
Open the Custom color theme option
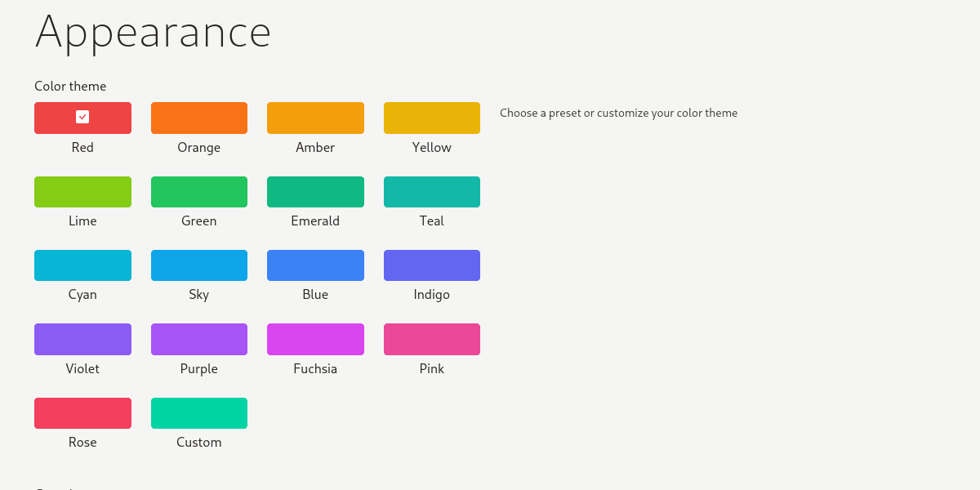199,413
